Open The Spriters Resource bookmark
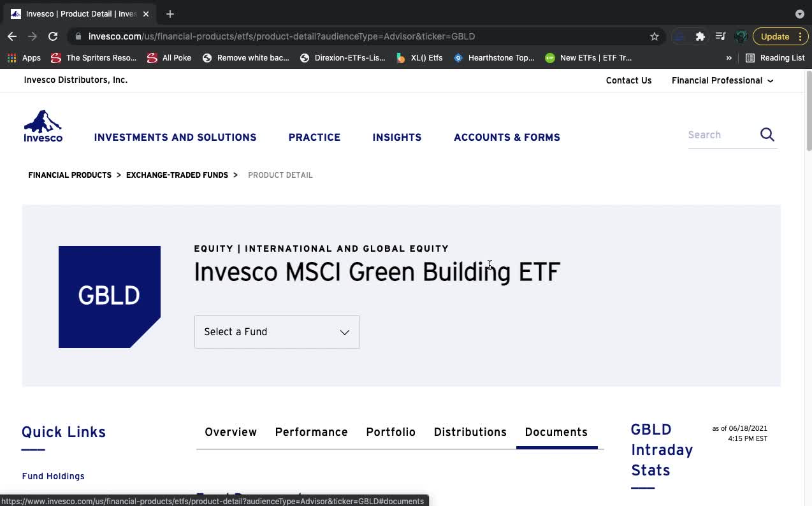The width and height of the screenshot is (812, 506). click(x=94, y=58)
